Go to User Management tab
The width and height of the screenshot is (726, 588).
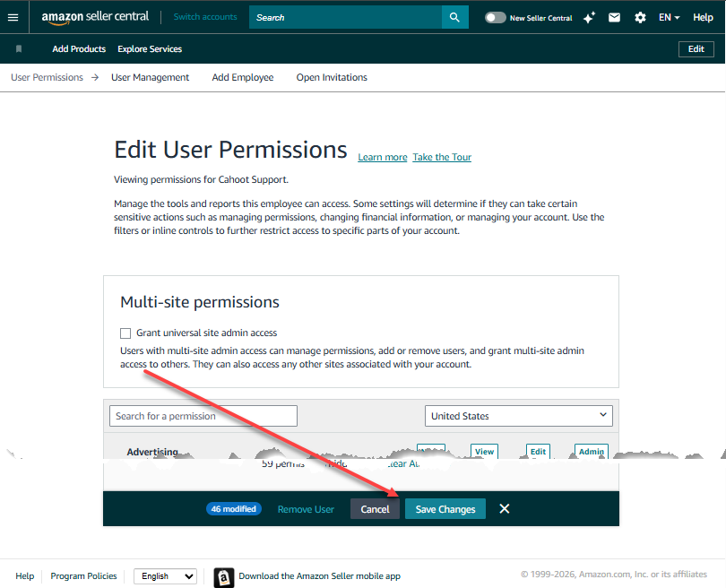[x=150, y=77]
